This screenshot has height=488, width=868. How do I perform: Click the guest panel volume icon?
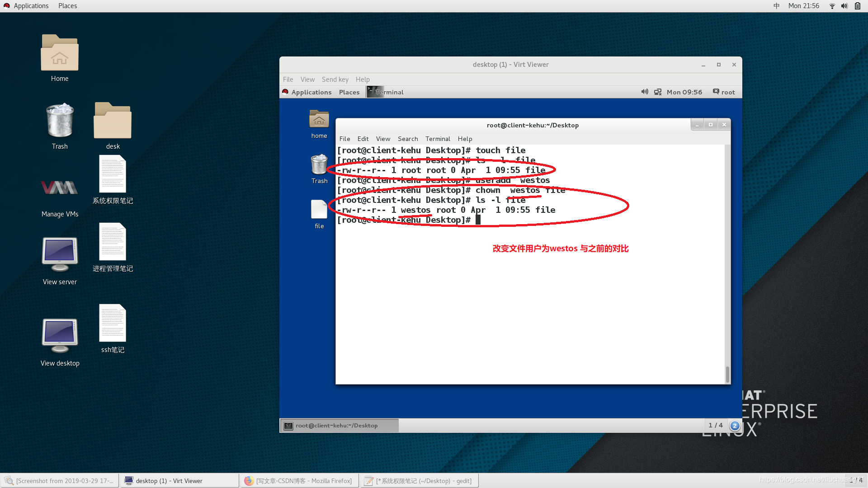point(645,92)
